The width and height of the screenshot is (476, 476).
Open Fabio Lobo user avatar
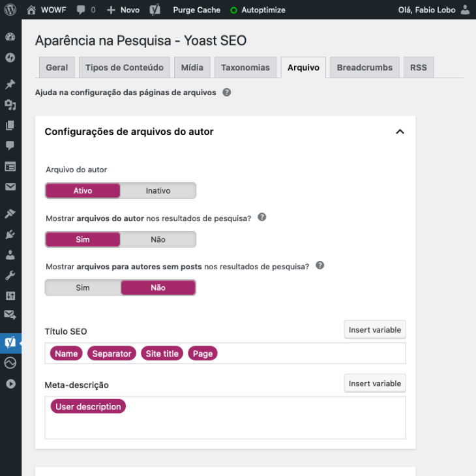(465, 10)
